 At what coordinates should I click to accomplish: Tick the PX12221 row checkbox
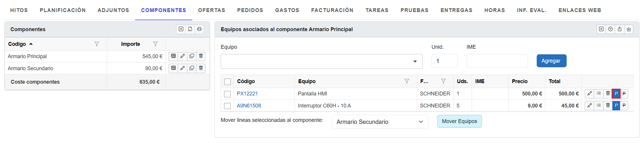click(x=227, y=94)
